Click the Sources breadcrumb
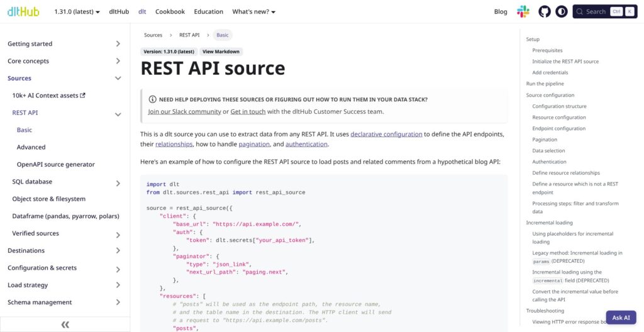The image size is (644, 332). (x=153, y=35)
